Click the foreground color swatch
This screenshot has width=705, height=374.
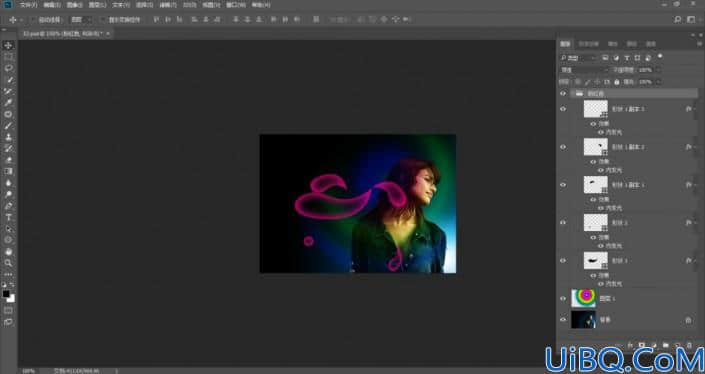tap(6, 294)
